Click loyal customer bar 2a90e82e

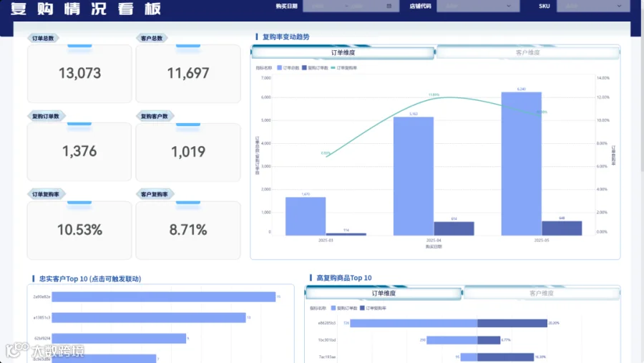coord(163,296)
